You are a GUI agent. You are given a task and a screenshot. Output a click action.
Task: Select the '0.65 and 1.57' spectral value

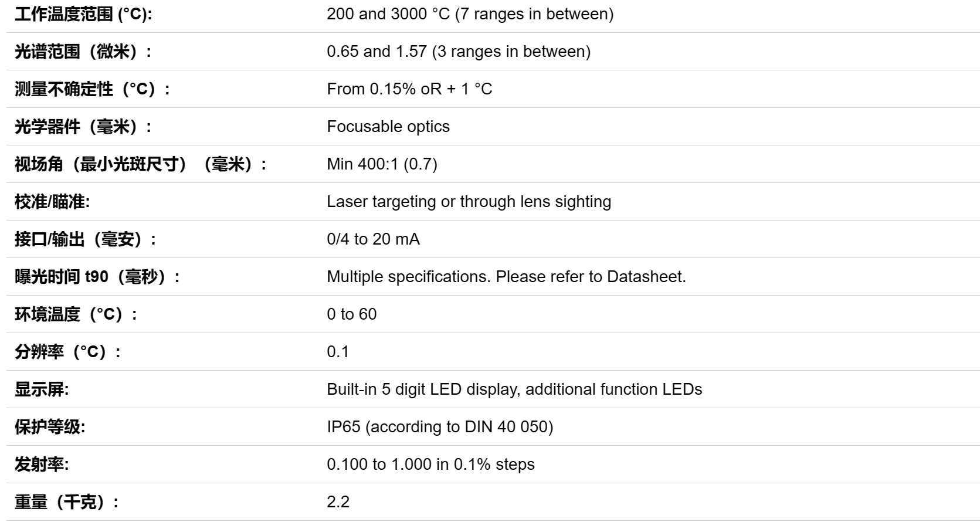377,52
